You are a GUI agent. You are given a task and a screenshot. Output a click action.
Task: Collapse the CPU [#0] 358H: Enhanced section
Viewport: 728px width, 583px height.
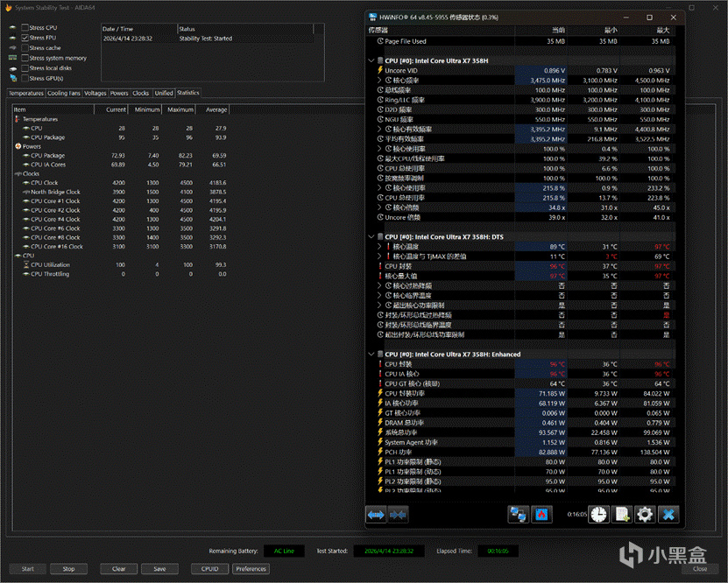[x=371, y=355]
